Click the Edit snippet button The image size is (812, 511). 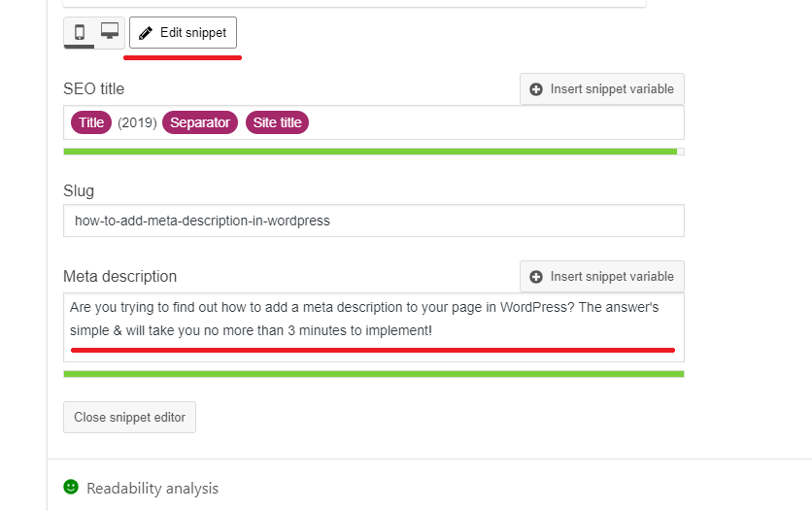click(x=183, y=33)
